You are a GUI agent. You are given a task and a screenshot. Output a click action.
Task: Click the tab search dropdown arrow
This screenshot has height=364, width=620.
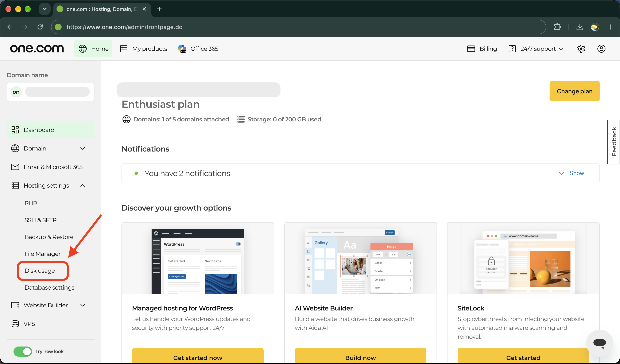tap(44, 9)
